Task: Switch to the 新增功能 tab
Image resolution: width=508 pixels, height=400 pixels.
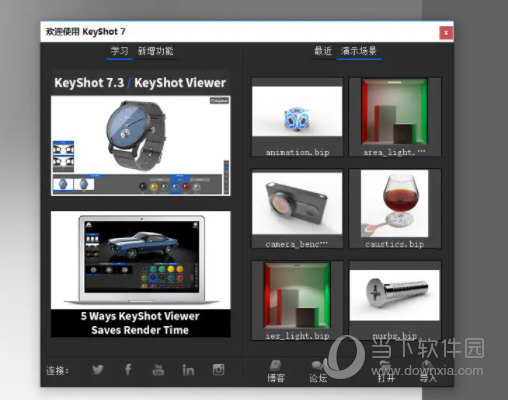Action: 155,51
